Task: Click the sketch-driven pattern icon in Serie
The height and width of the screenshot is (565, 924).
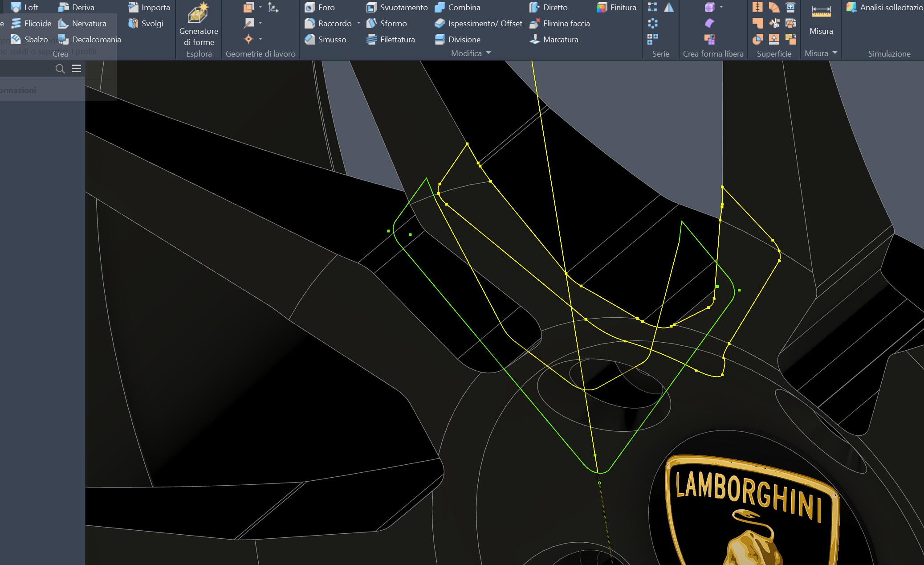Action: (652, 39)
